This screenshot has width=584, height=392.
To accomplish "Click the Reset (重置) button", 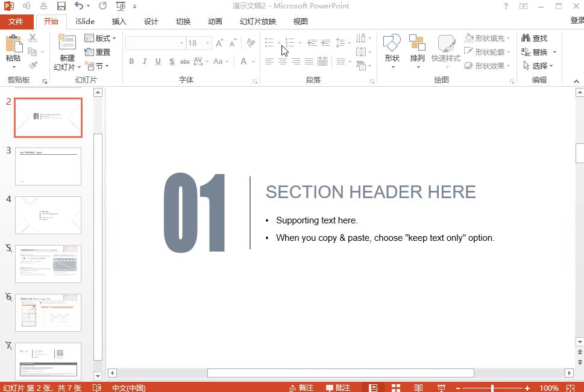I will 98,52.
